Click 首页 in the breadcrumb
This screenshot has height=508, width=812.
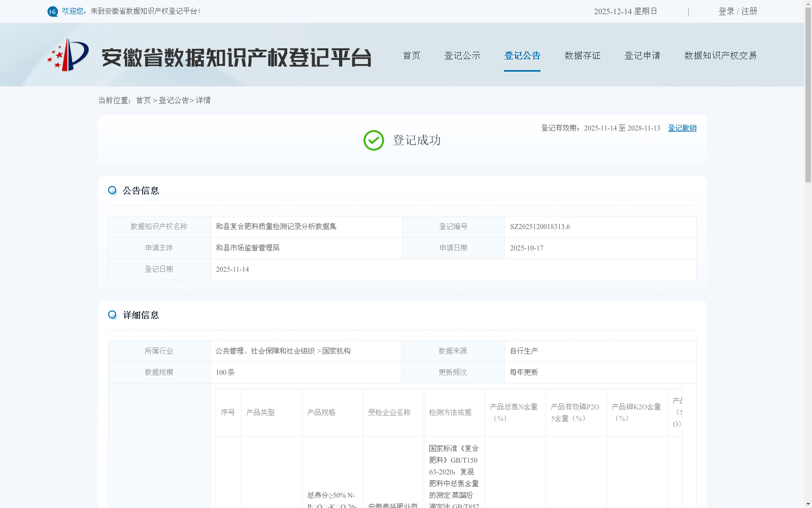click(143, 100)
